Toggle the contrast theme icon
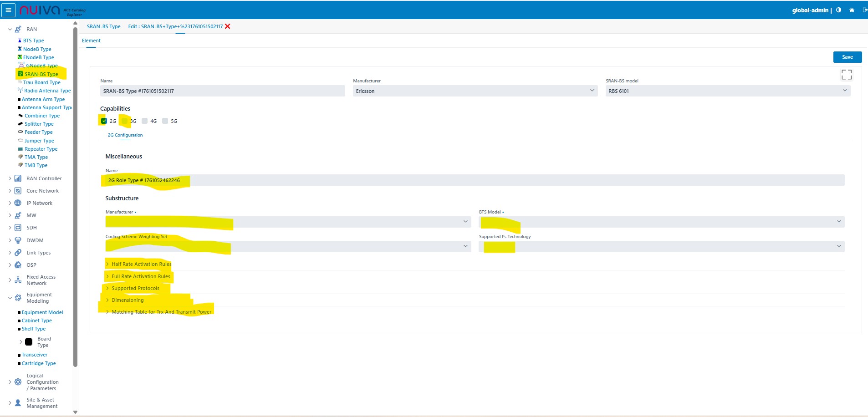868x417 pixels. (838, 10)
